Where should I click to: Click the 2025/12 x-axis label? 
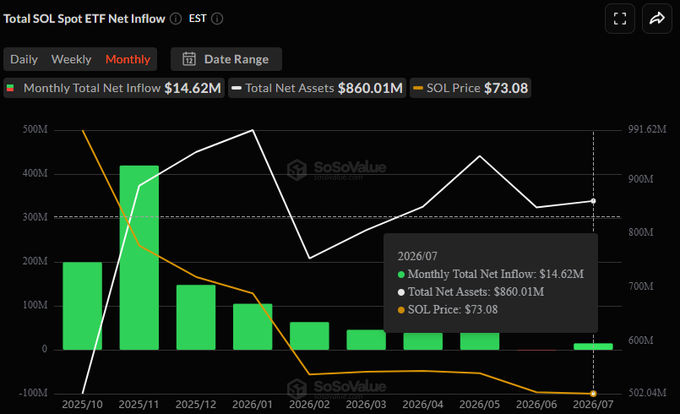click(196, 404)
